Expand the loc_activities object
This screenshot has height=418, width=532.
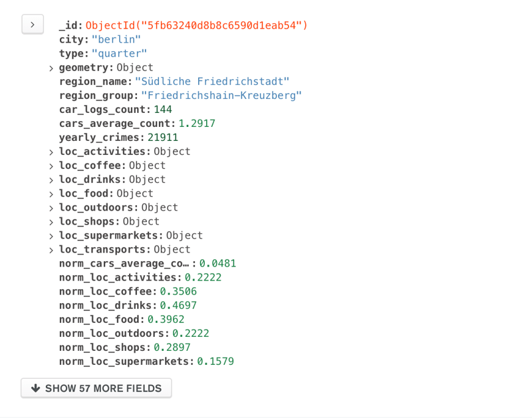[51, 152]
